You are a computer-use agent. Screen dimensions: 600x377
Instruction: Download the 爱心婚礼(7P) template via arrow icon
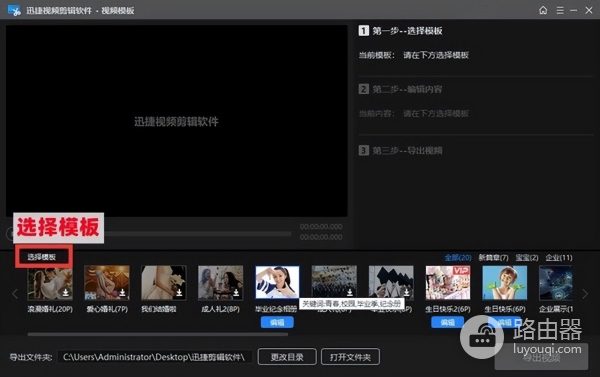[122, 292]
